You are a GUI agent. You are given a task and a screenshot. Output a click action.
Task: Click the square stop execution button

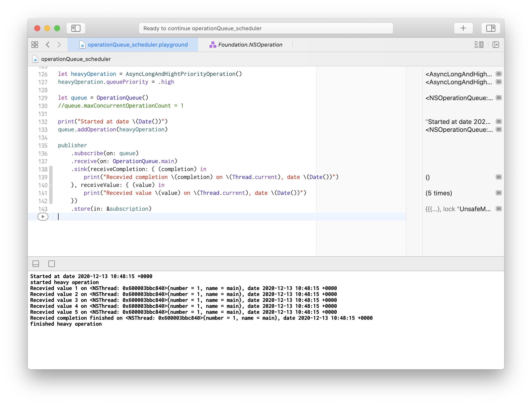click(x=52, y=264)
